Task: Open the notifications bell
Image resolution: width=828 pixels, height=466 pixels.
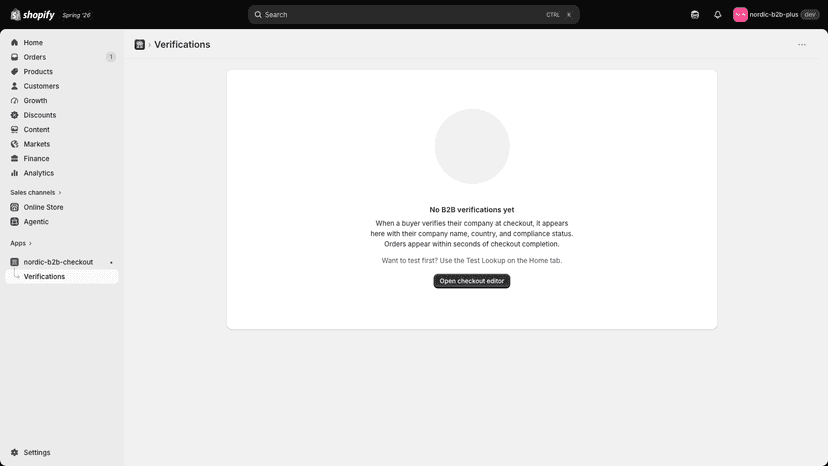Action: pos(717,15)
